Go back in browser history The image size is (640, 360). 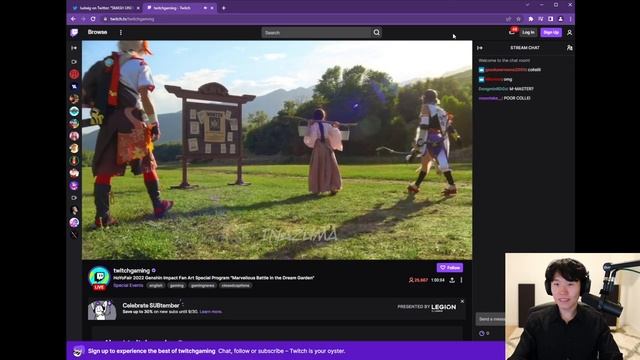[x=73, y=19]
